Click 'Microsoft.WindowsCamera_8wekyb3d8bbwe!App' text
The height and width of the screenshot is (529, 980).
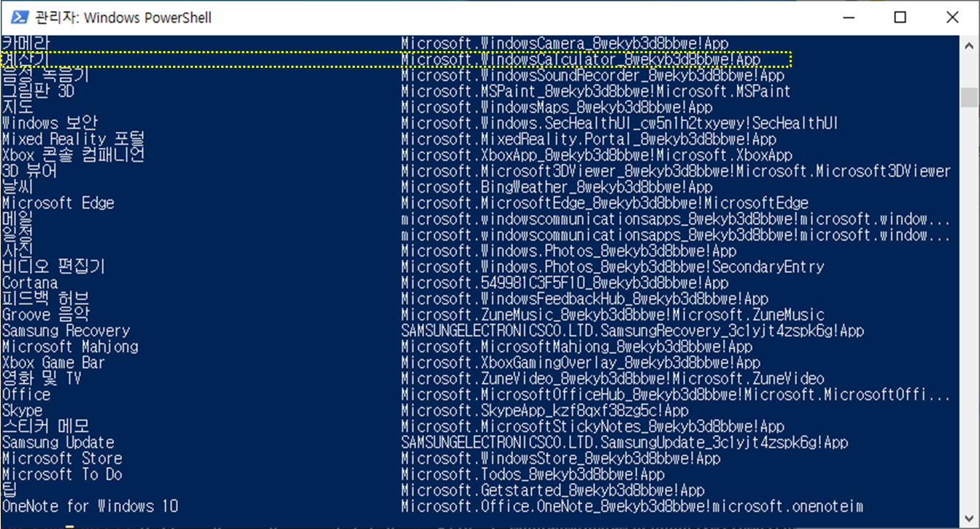[x=565, y=44]
